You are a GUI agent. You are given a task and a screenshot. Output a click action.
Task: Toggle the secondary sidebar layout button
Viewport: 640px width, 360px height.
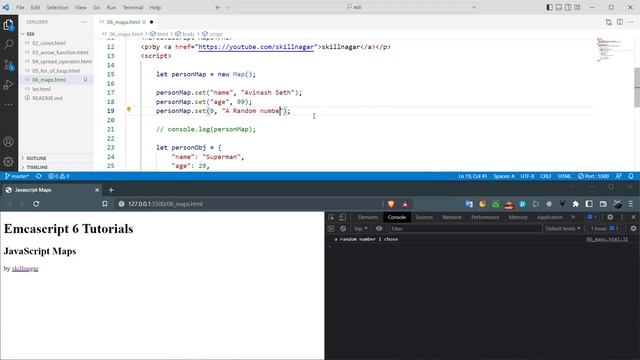point(568,7)
